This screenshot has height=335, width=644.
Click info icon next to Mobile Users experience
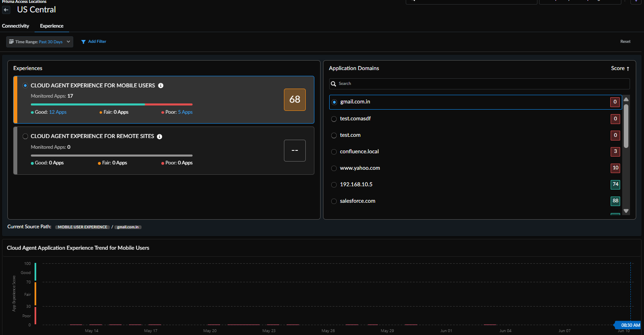[x=161, y=86]
